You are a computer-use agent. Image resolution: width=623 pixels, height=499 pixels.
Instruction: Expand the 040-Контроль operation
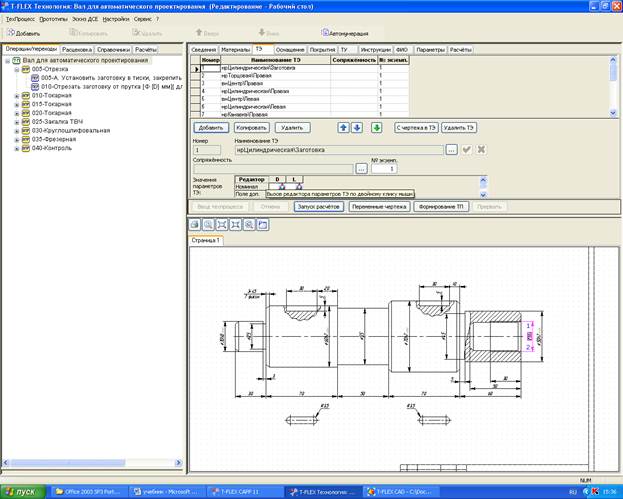pyautogui.click(x=17, y=149)
